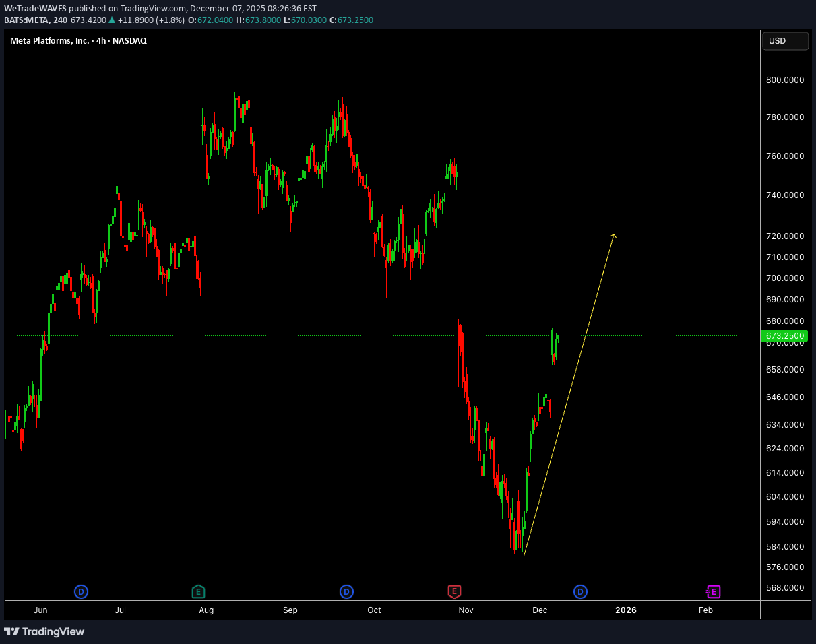Click the green earnings marker near August
The height and width of the screenshot is (644, 816).
(198, 592)
